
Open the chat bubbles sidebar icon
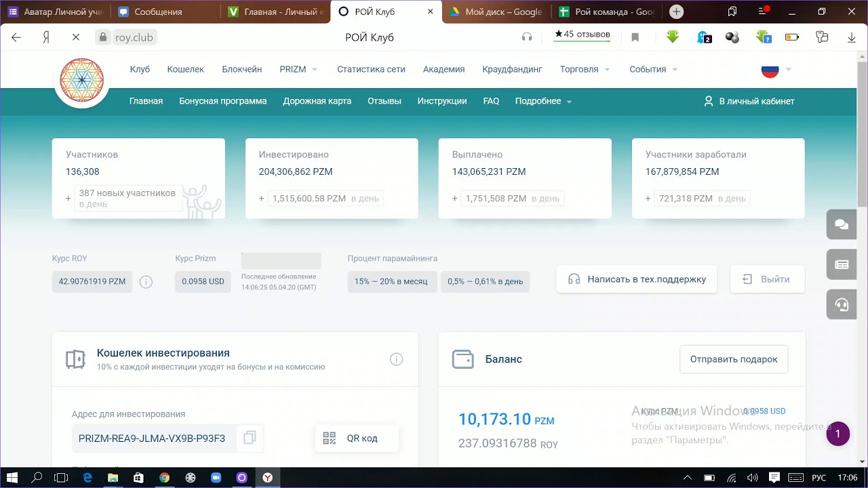tap(842, 224)
